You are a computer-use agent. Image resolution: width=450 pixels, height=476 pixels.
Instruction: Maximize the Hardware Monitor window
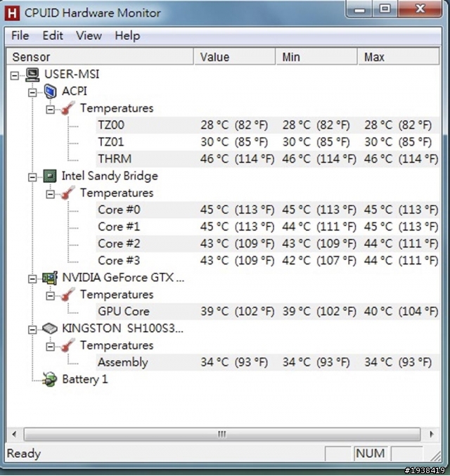point(385,9)
